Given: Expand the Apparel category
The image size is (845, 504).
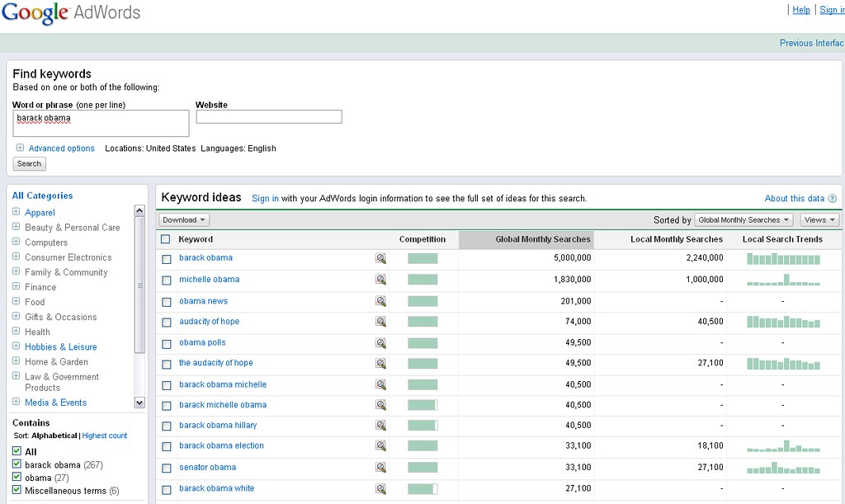Looking at the screenshot, I should pos(16,212).
